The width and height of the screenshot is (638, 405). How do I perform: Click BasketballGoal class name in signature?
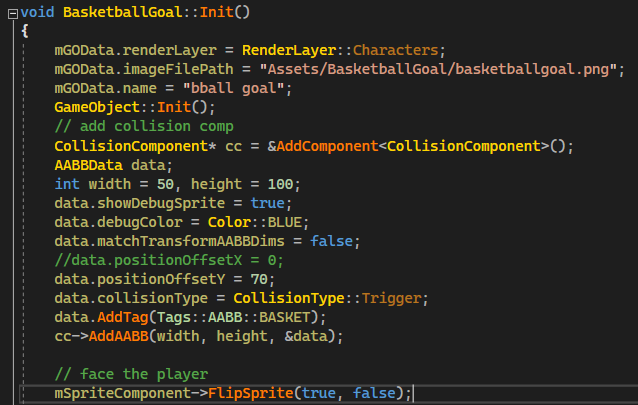pos(122,12)
